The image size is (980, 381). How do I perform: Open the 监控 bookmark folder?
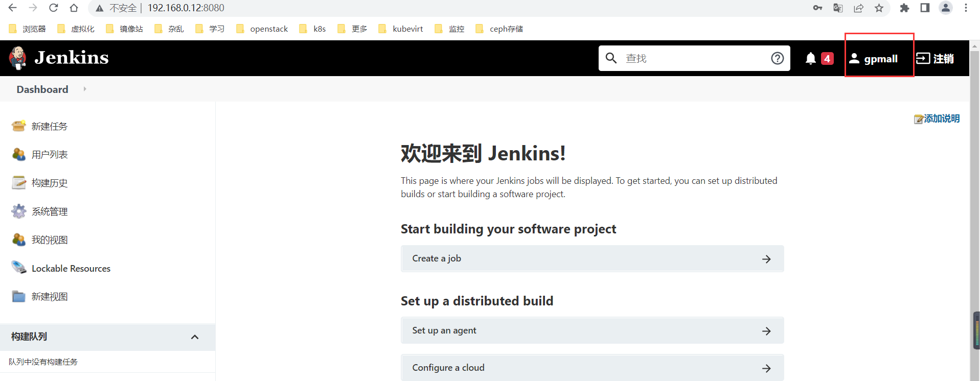[x=450, y=29]
